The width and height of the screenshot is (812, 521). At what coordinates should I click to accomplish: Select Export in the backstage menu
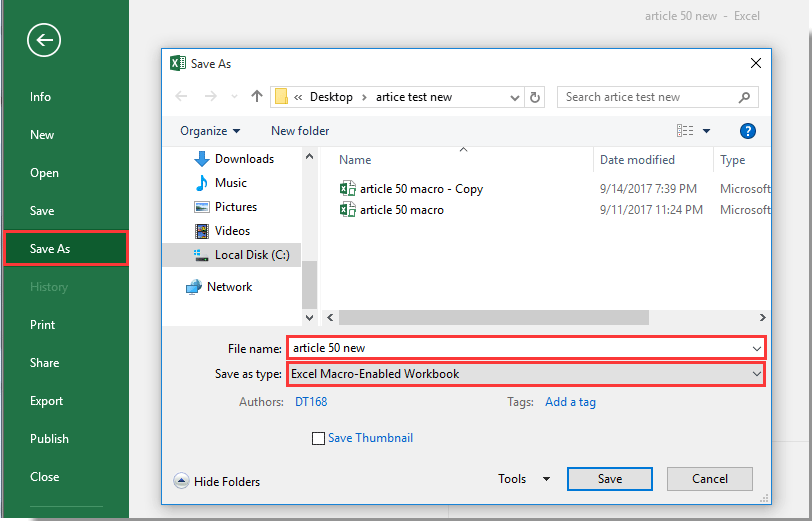(x=46, y=401)
